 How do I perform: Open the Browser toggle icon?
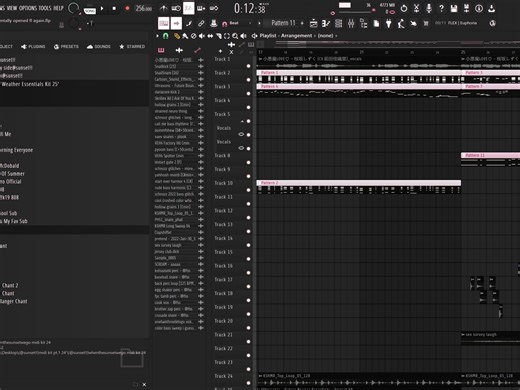point(363,23)
